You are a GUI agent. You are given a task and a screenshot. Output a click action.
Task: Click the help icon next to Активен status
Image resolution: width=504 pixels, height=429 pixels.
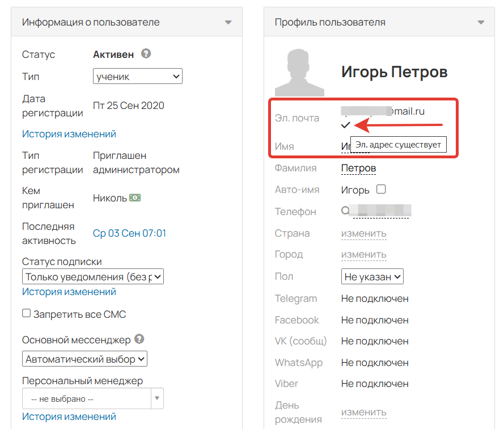pyautogui.click(x=146, y=54)
